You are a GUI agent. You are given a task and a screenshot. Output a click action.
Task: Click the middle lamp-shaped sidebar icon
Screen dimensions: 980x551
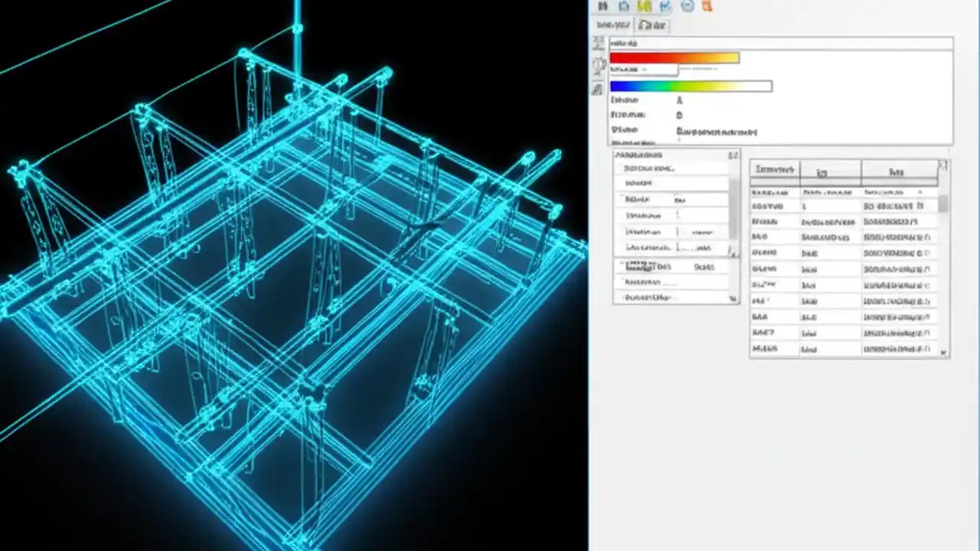point(598,67)
